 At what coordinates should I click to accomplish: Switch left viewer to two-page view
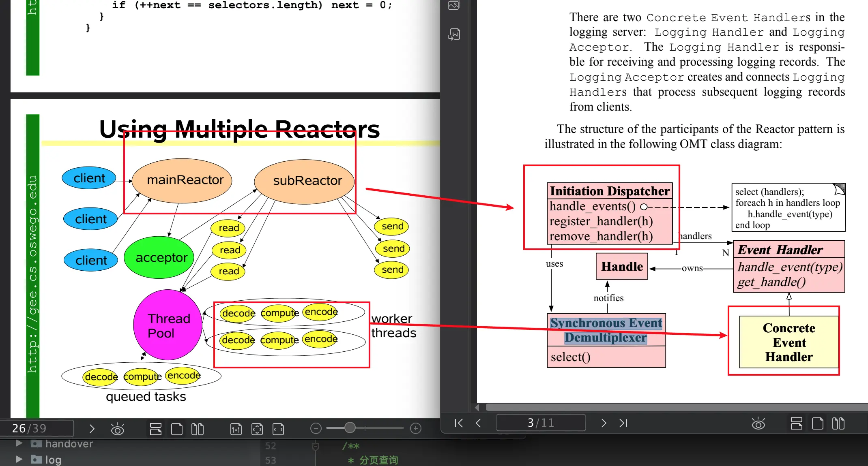click(x=198, y=429)
